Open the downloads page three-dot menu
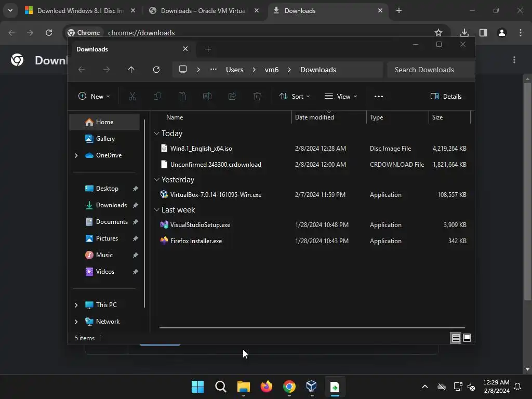Screen dimensions: 532x399 click(x=514, y=60)
